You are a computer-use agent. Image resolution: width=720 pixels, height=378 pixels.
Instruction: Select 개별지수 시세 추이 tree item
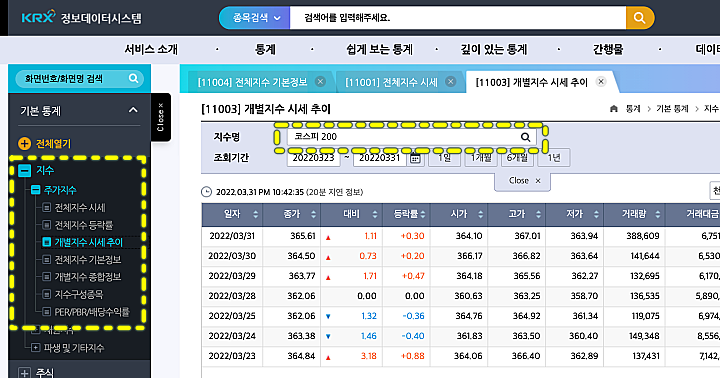(x=89, y=242)
